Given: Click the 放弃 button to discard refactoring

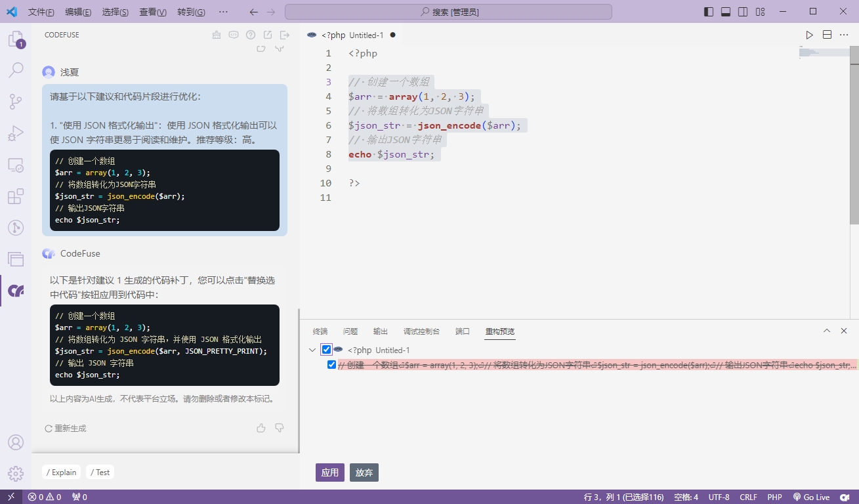Looking at the screenshot, I should [364, 472].
